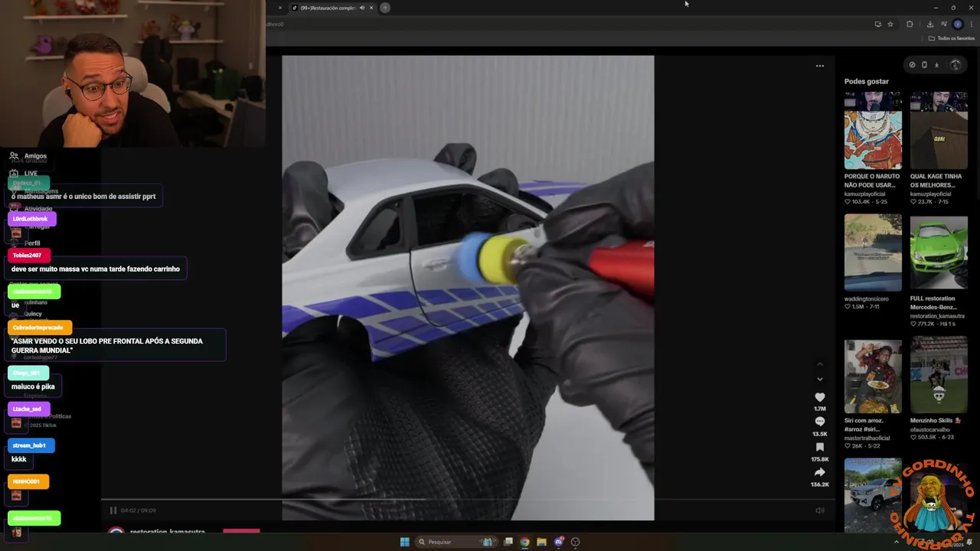Image resolution: width=980 pixels, height=551 pixels.
Task: Share the video with the arrow icon
Action: pyautogui.click(x=820, y=472)
